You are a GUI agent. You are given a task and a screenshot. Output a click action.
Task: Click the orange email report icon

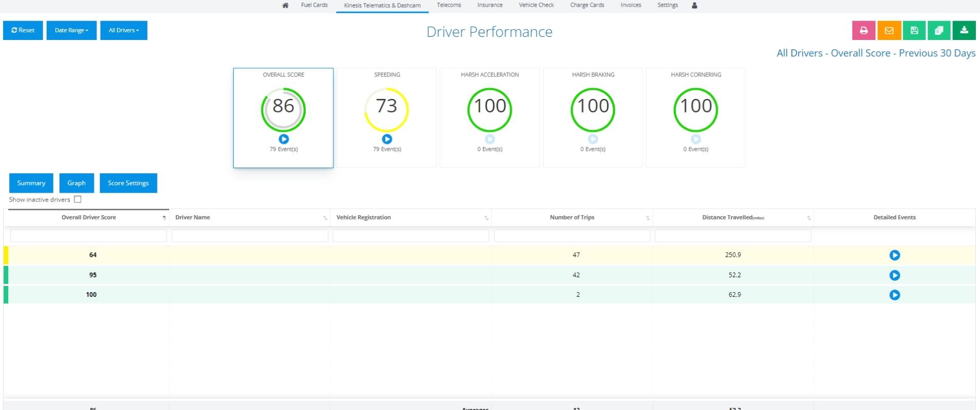[889, 30]
